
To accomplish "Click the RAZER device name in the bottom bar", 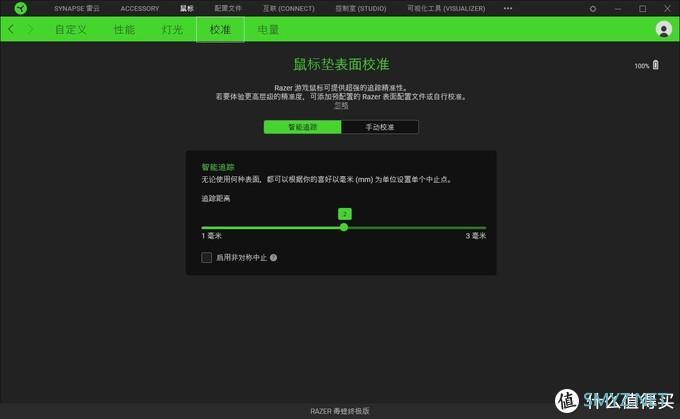I will click(x=340, y=411).
